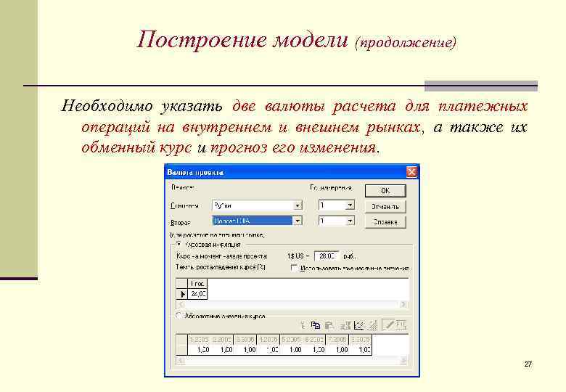566x392 pixels.
Task: Close the Валюта проекта dialog
Action: (x=411, y=172)
